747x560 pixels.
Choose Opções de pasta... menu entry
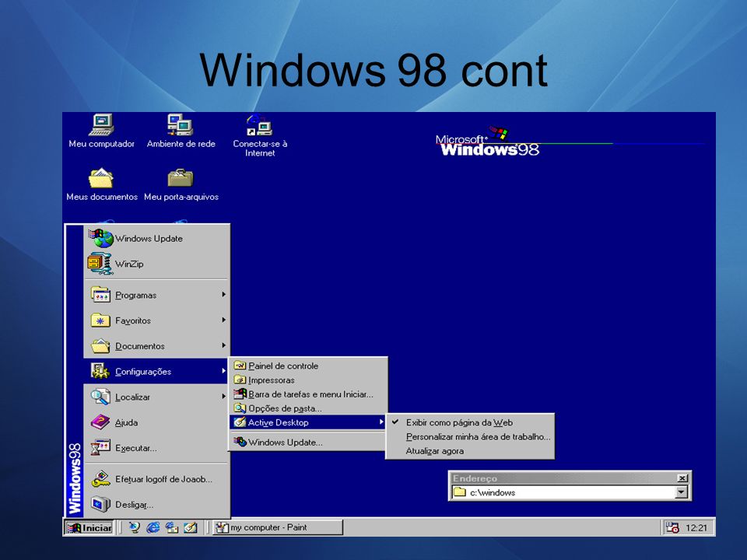308,408
